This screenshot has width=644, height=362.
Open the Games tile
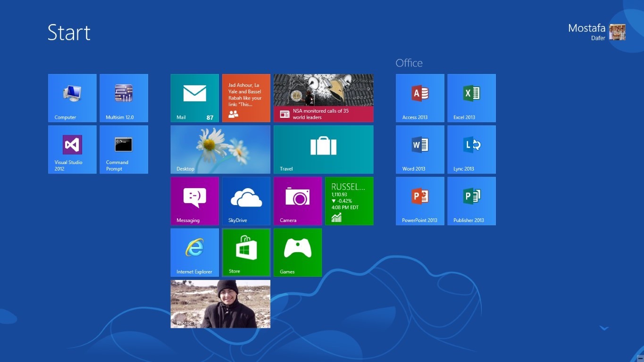(x=298, y=252)
